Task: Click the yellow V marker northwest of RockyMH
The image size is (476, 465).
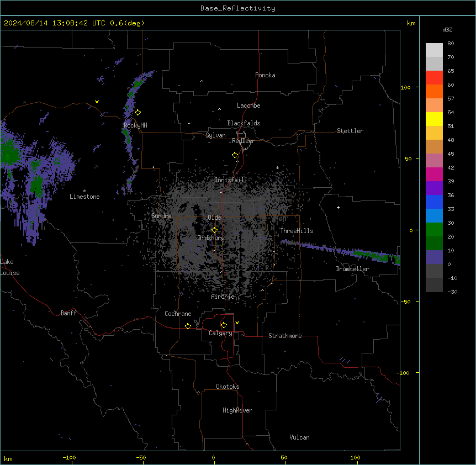Action: click(x=97, y=102)
